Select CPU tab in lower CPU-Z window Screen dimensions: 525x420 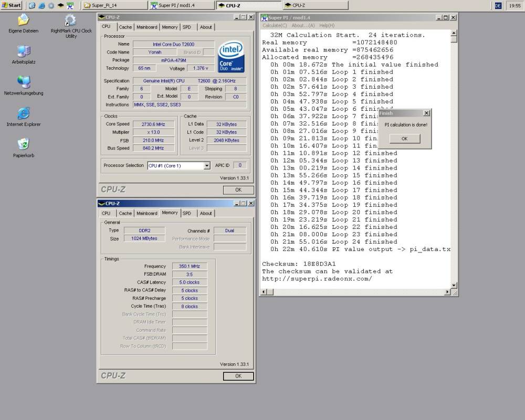106,213
